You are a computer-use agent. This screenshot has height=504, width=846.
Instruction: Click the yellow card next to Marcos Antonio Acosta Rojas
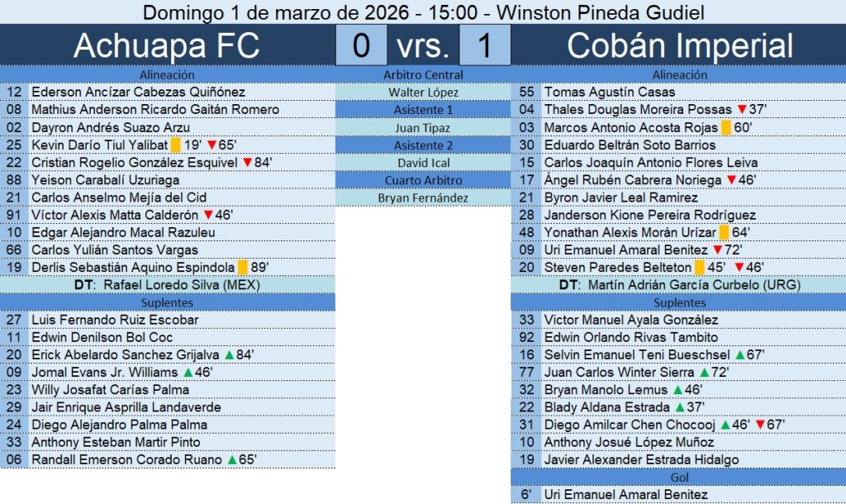[726, 127]
